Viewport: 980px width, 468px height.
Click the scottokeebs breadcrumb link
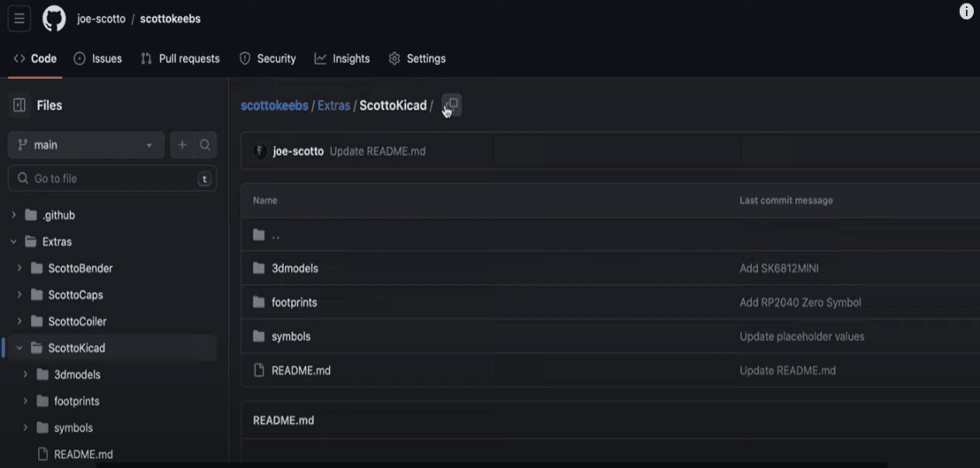point(274,105)
